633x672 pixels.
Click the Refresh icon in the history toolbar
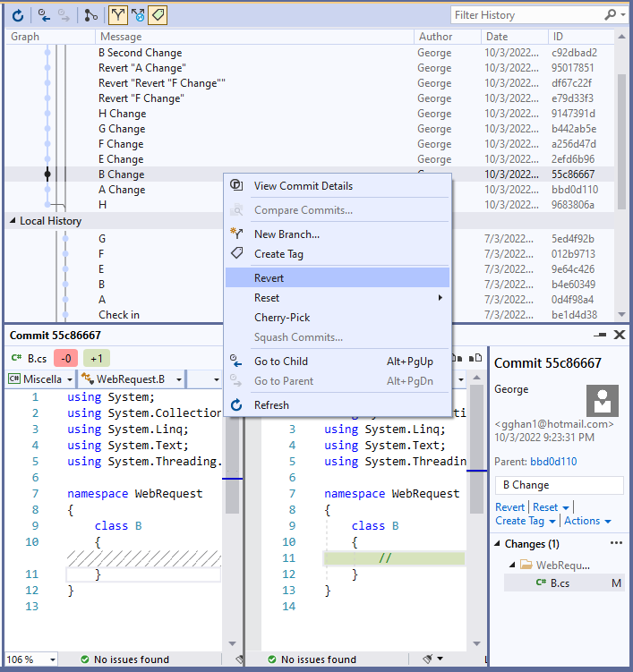click(18, 16)
